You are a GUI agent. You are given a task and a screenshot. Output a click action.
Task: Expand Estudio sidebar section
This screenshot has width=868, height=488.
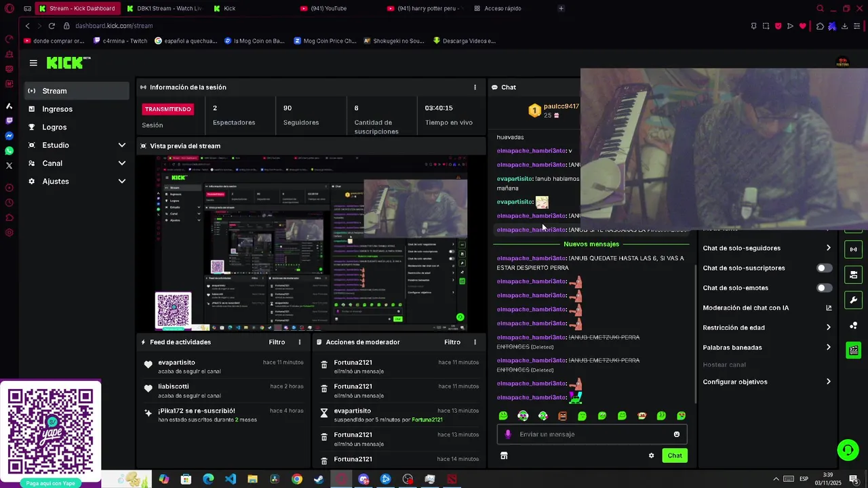[122, 145]
